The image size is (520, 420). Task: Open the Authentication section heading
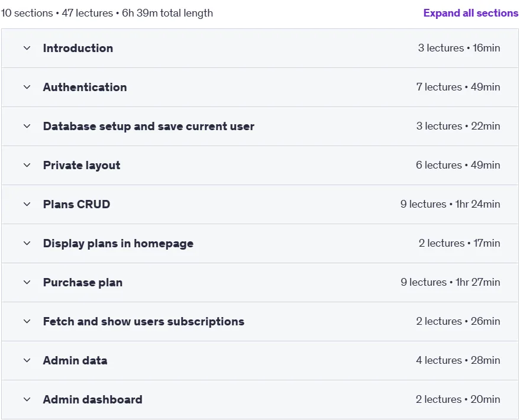click(x=85, y=87)
